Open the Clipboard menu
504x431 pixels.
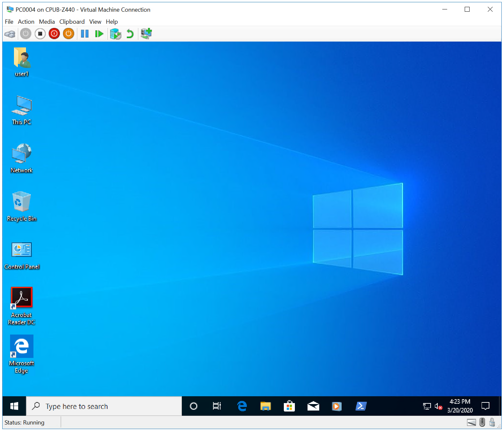pyautogui.click(x=72, y=22)
